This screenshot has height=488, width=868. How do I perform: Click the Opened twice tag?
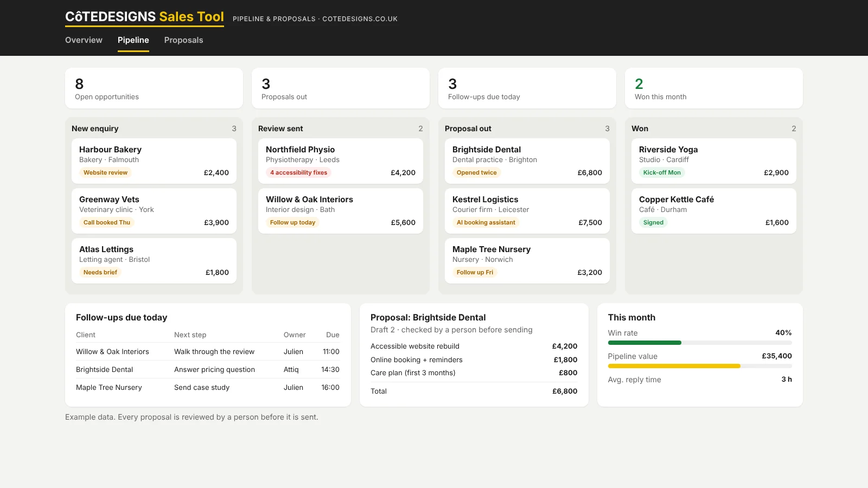477,172
